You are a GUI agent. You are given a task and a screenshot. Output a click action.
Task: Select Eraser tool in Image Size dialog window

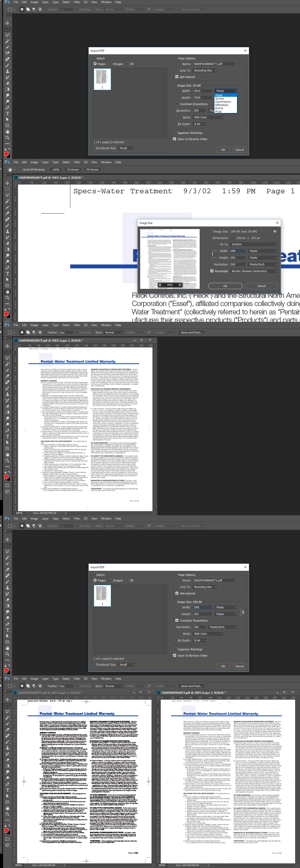pos(7,243)
